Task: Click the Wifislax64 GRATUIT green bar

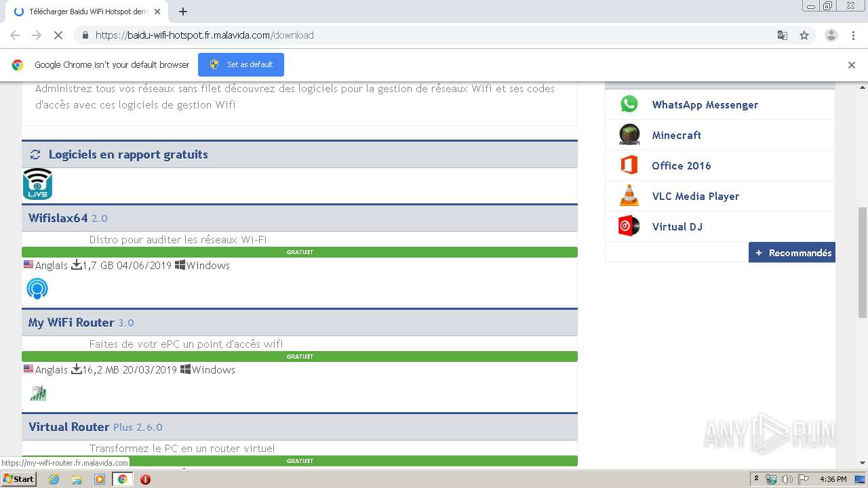Action: click(x=300, y=252)
